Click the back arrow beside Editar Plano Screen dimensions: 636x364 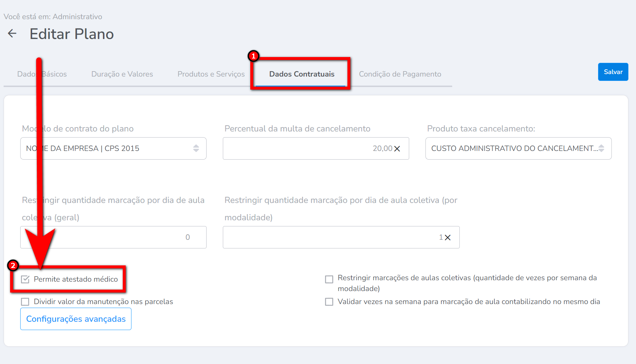point(12,34)
